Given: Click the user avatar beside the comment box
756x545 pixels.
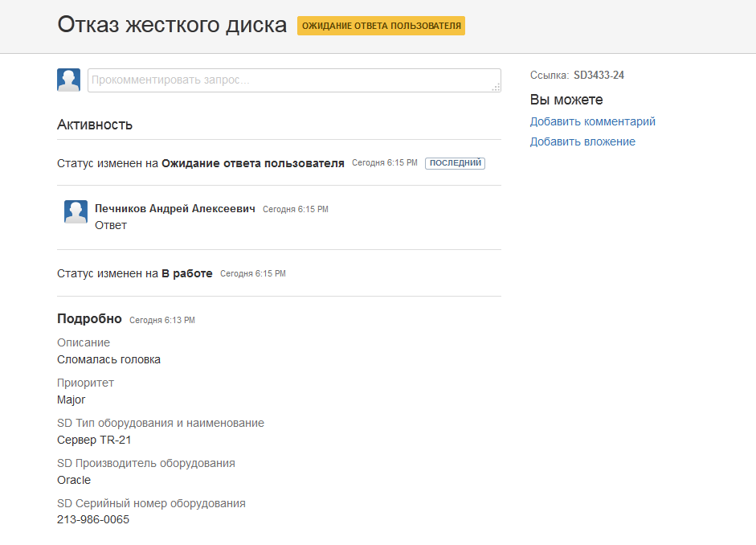Looking at the screenshot, I should click(68, 80).
